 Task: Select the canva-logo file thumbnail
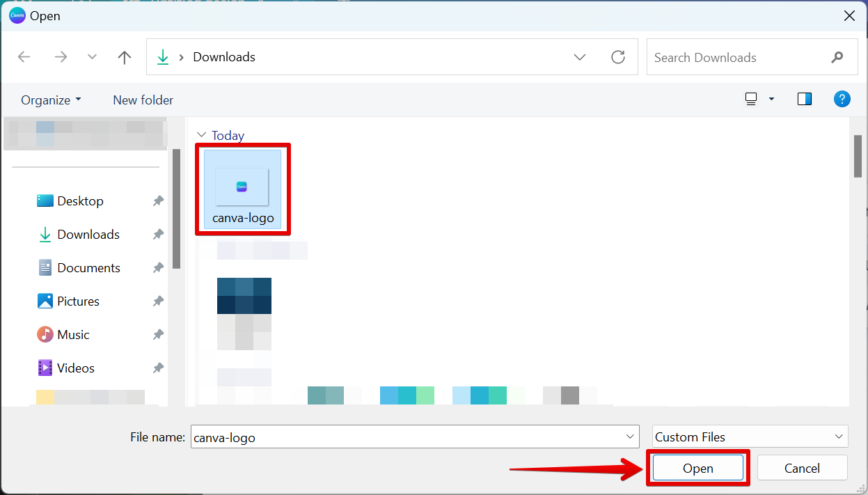point(242,187)
